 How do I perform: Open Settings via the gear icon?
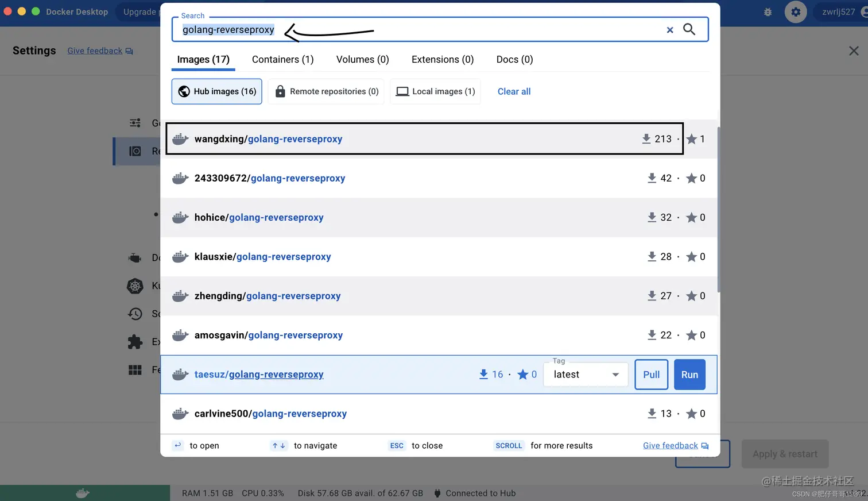pyautogui.click(x=796, y=12)
